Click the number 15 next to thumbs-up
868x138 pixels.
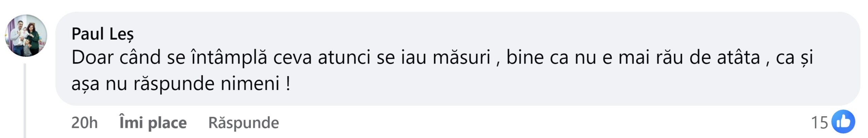(x=820, y=122)
